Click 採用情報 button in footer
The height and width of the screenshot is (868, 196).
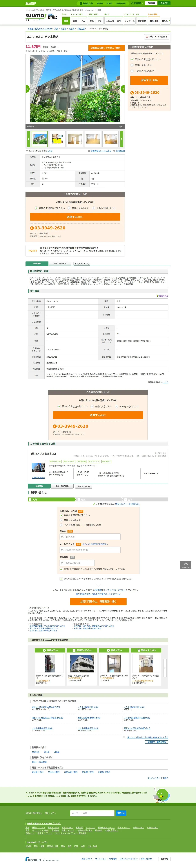[164, 859]
